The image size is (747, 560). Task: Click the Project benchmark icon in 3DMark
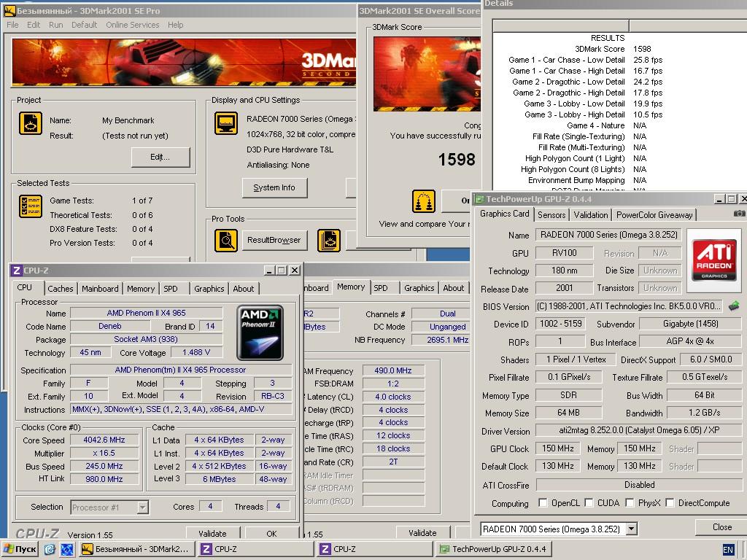click(x=31, y=123)
